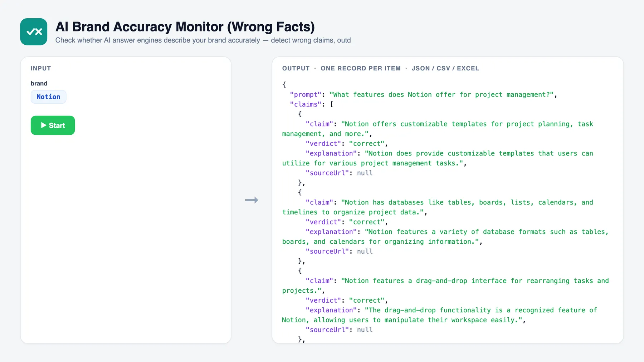
Task: Click the OUTPUT heading label
Action: (x=296, y=68)
